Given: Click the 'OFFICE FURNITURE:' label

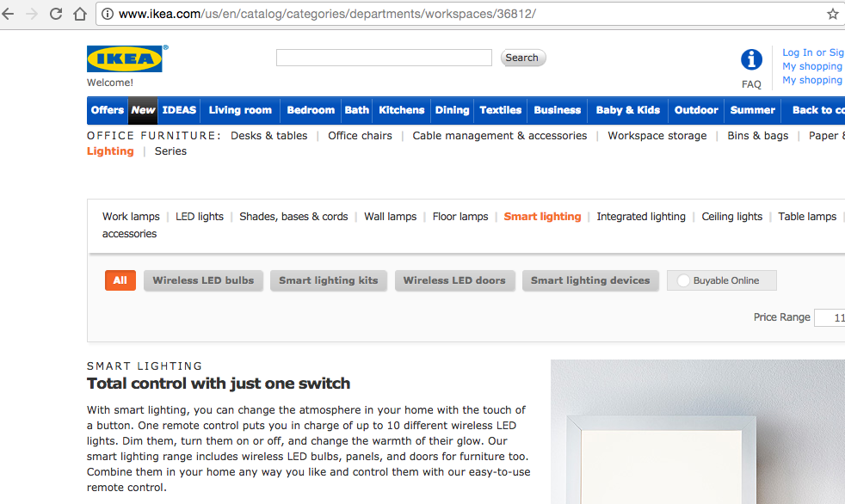Looking at the screenshot, I should click(154, 136).
